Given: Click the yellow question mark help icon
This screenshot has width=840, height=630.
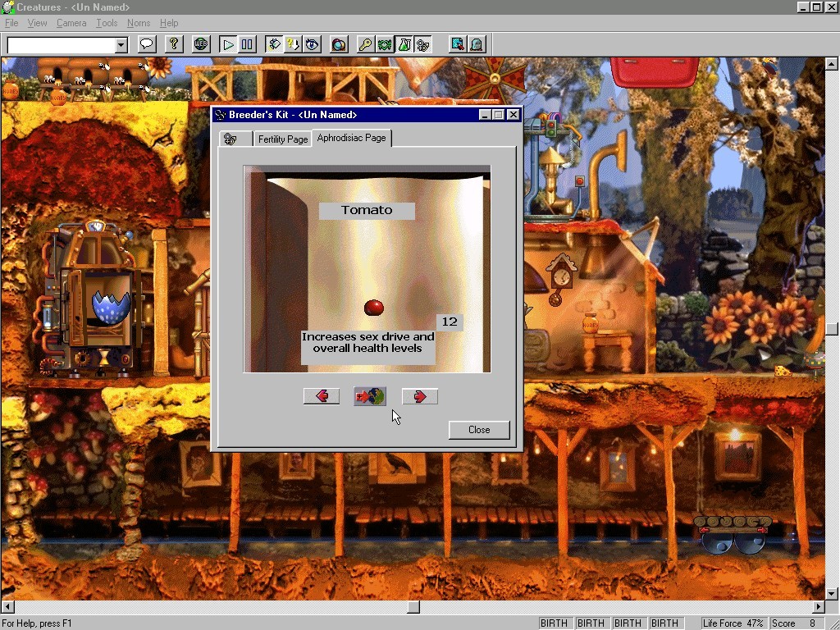Looking at the screenshot, I should 174,44.
